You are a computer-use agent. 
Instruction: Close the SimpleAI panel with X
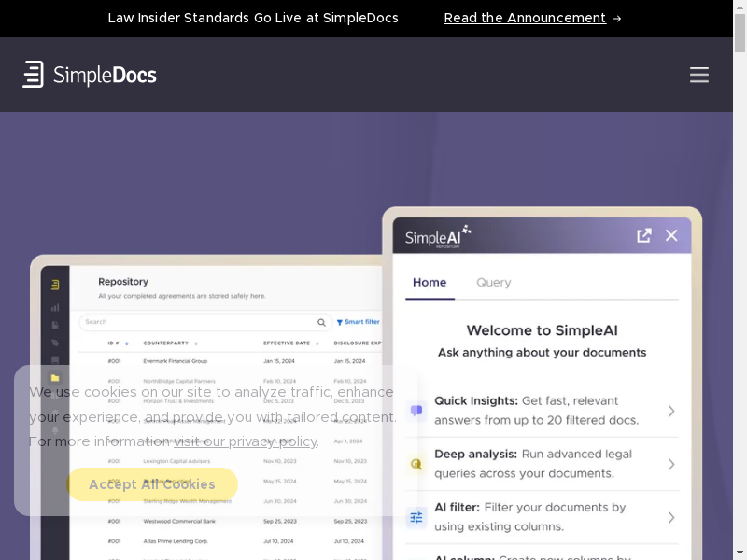[671, 235]
